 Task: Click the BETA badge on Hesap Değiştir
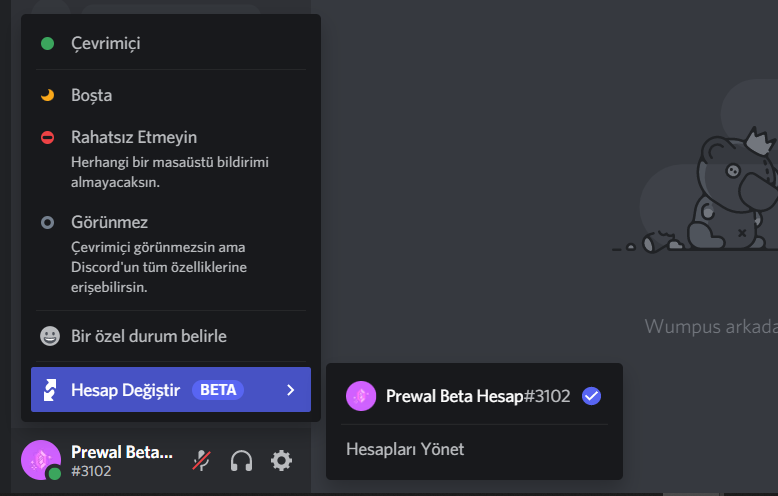218,390
